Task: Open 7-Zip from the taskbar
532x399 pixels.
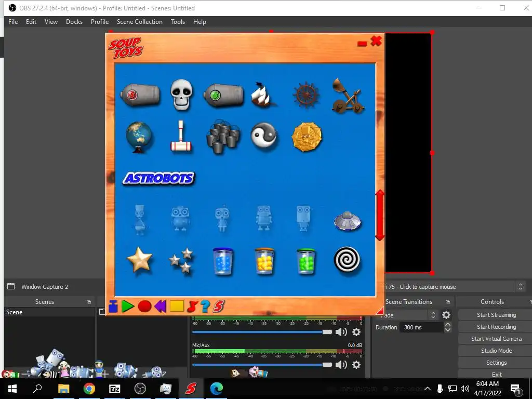Action: [x=114, y=389]
